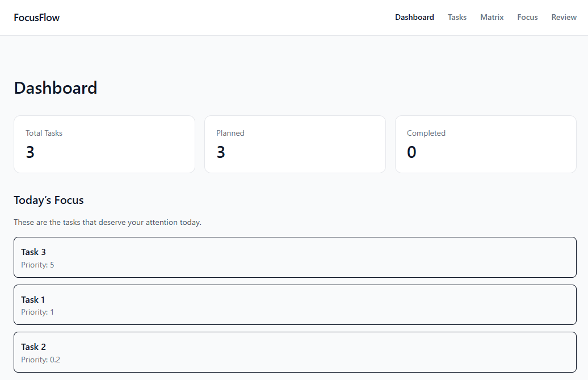Click the number under Total Tasks
Screen dimensions: 588x380
30,152
